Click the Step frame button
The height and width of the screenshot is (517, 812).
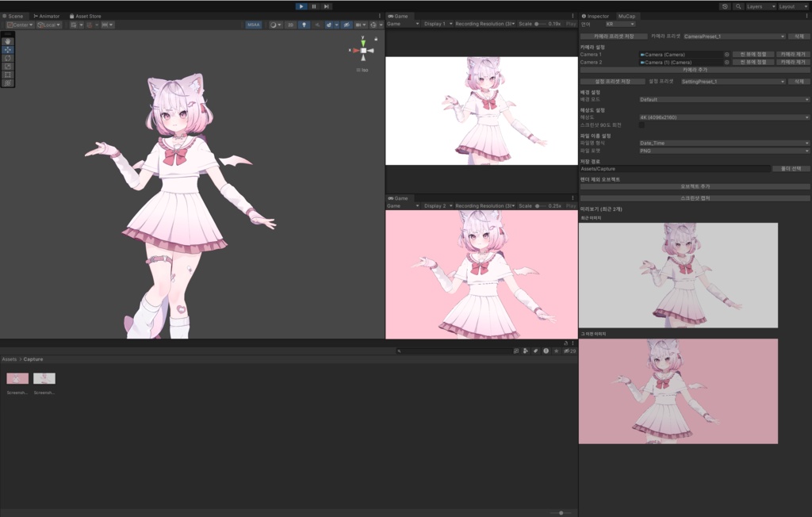pos(326,6)
